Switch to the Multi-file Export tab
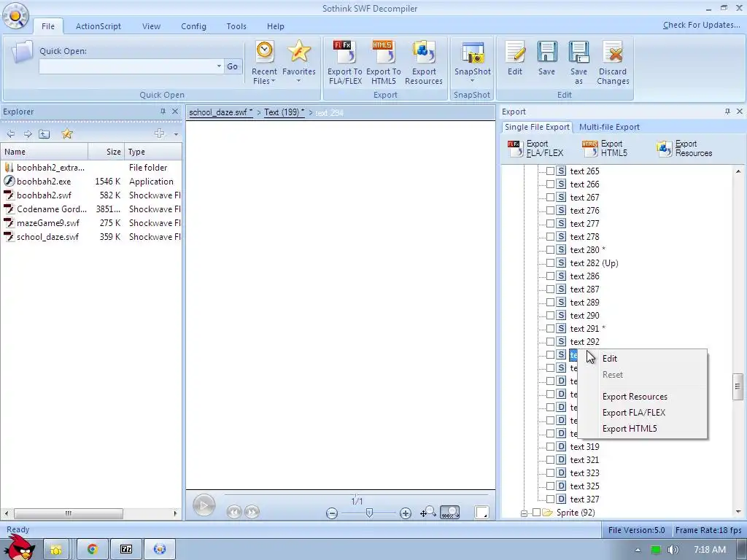This screenshot has height=560, width=747. click(609, 127)
